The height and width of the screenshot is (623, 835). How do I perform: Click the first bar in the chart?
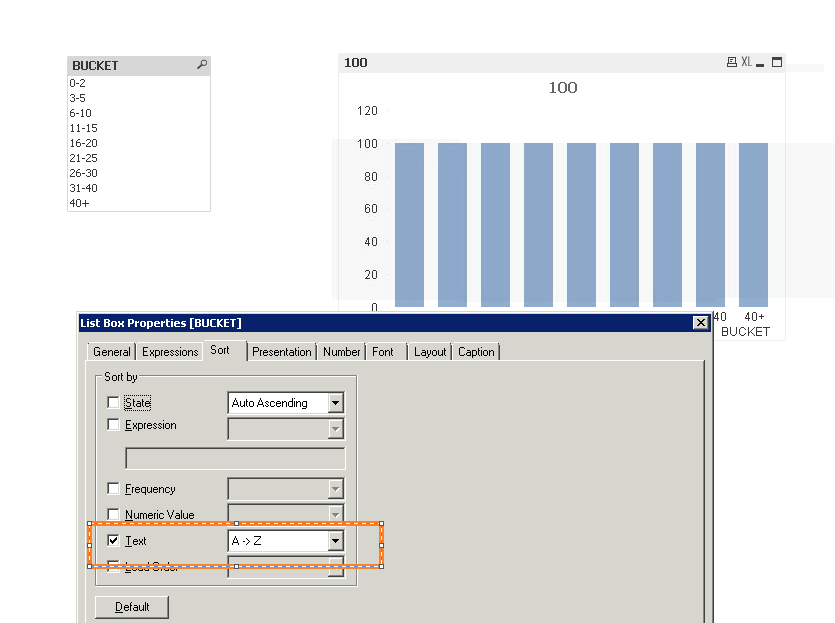pos(409,225)
